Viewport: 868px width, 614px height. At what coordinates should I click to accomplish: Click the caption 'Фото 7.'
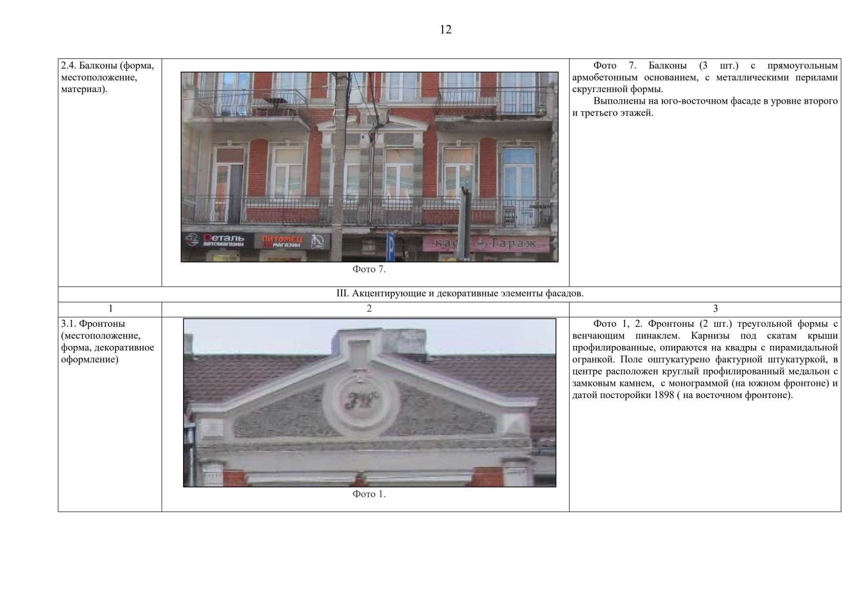(369, 269)
